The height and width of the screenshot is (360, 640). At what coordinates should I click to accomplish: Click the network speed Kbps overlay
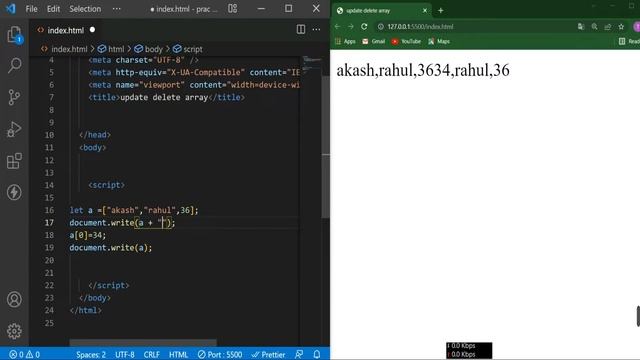pyautogui.click(x=469, y=350)
